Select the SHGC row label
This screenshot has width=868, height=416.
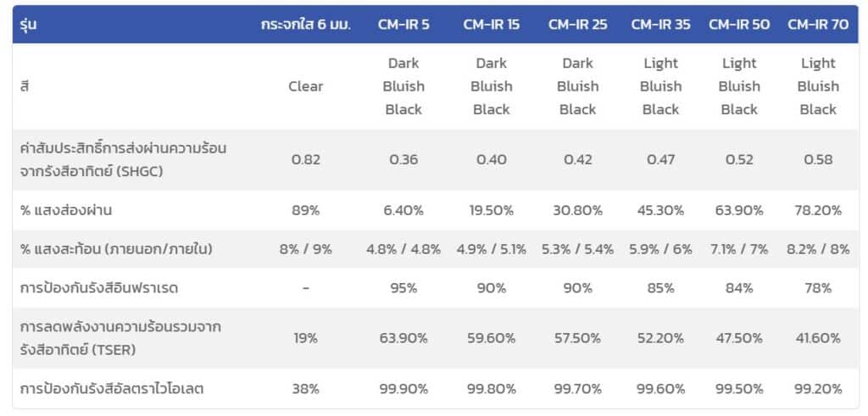[123, 159]
